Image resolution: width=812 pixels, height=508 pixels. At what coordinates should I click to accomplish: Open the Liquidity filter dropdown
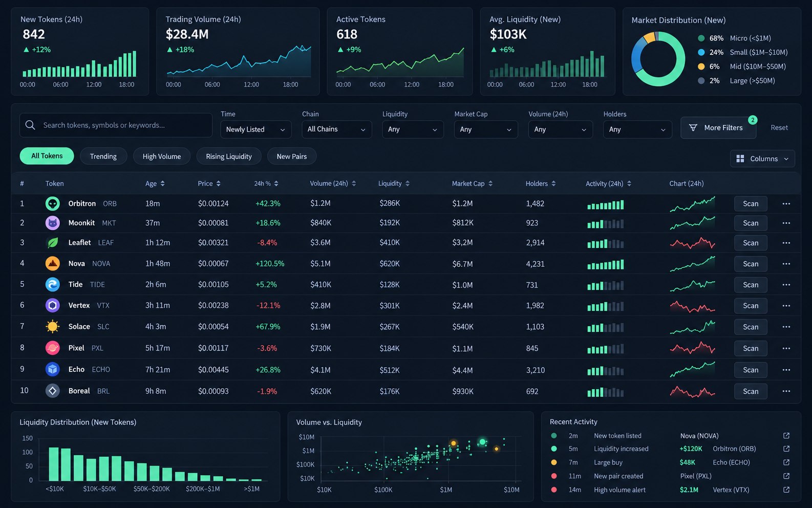coord(413,130)
